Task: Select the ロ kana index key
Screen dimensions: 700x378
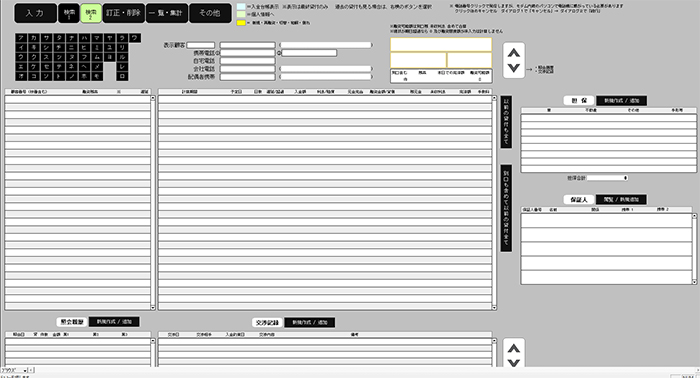Action: [122, 76]
